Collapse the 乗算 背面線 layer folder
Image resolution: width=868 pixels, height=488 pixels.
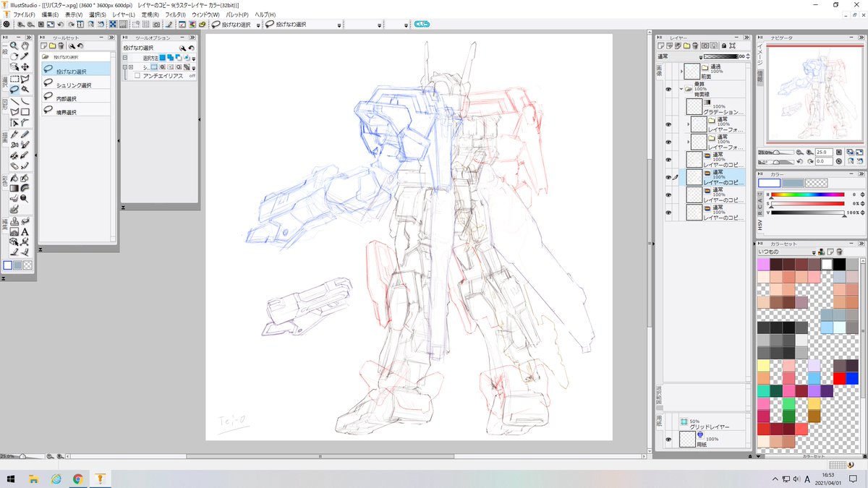click(681, 89)
